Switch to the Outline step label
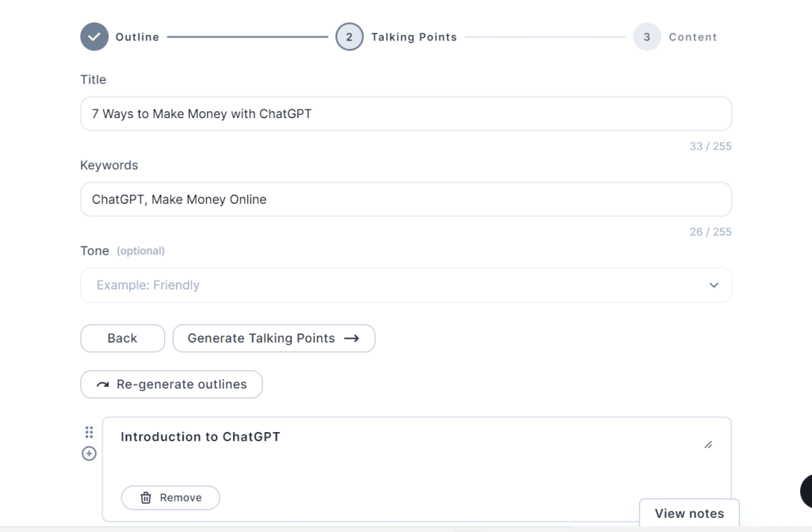This screenshot has height=532, width=812. click(137, 37)
